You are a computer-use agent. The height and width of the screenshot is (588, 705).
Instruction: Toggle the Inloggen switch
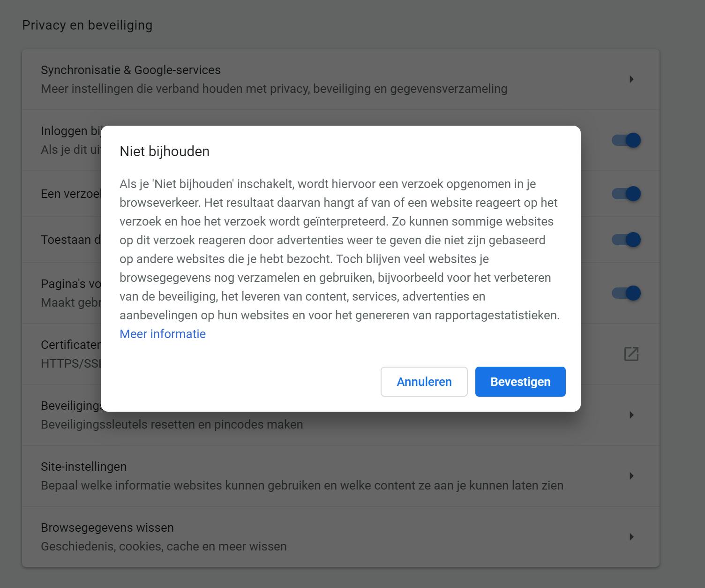point(626,140)
